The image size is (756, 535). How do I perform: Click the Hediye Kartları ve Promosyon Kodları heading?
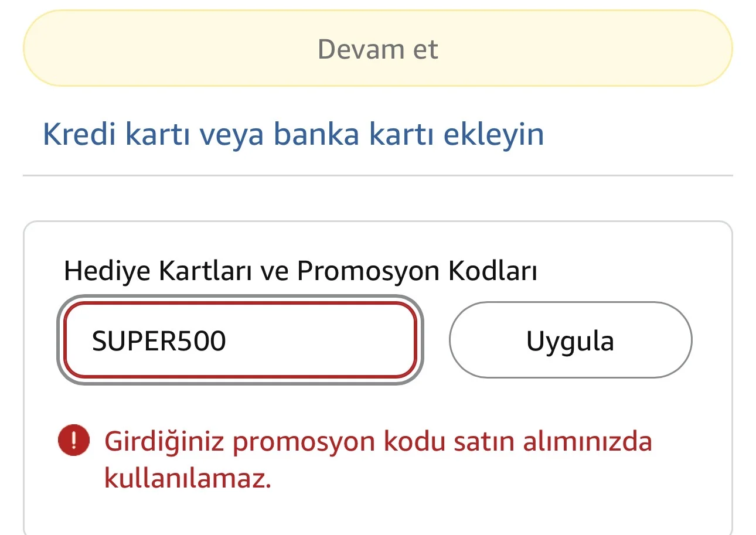(x=300, y=271)
